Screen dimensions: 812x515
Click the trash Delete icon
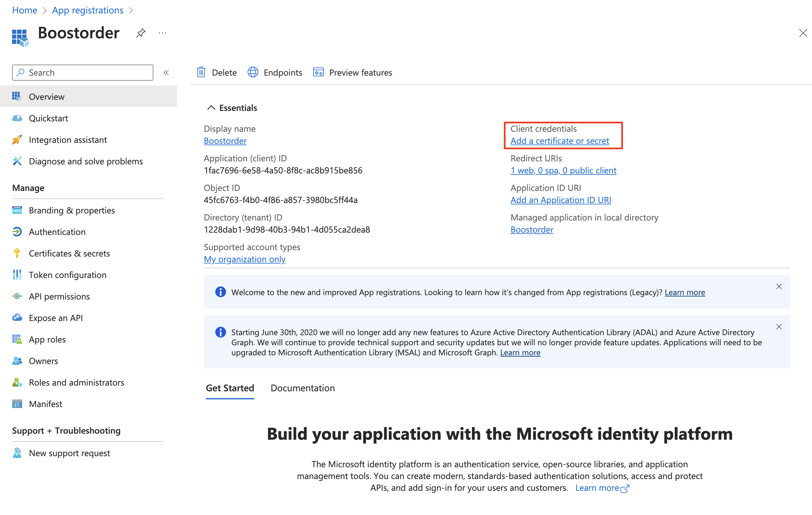coord(201,72)
